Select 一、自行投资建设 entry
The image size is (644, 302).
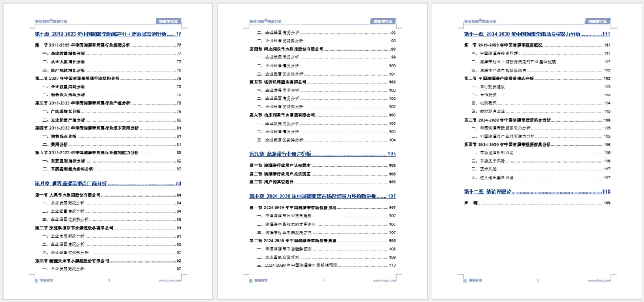click(x=541, y=86)
